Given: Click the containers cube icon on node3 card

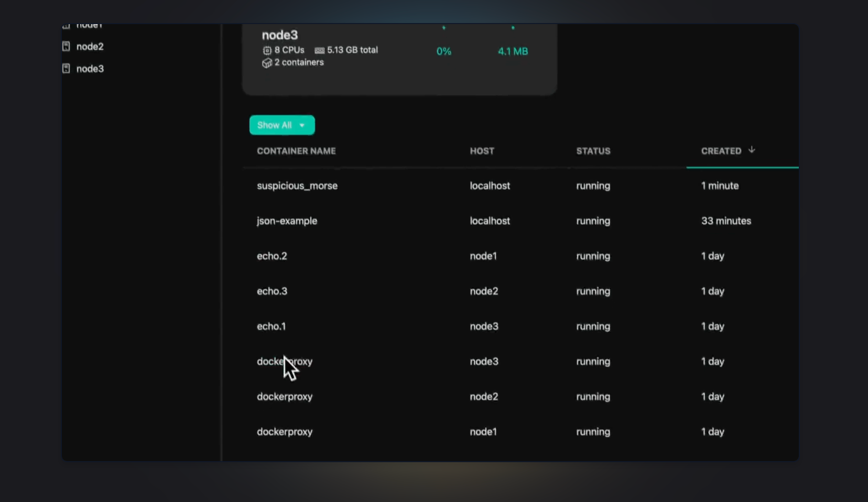Looking at the screenshot, I should 267,63.
